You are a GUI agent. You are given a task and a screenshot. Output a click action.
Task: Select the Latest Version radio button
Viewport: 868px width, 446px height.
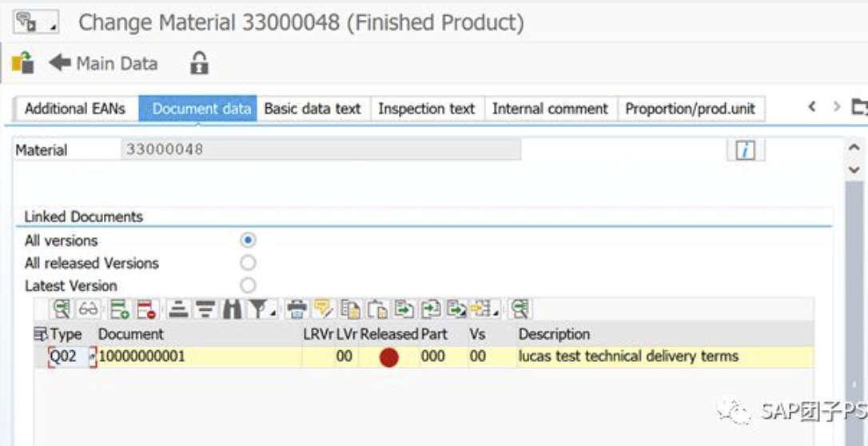(248, 285)
